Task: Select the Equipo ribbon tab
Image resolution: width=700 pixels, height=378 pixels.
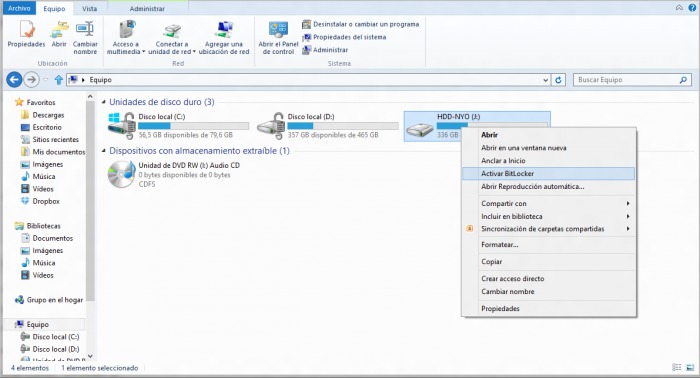Action: point(54,8)
